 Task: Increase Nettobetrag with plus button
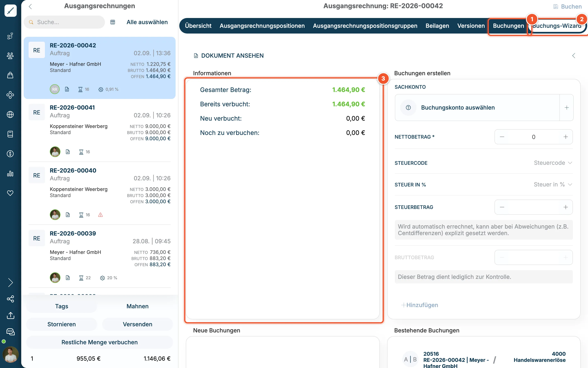click(x=566, y=137)
